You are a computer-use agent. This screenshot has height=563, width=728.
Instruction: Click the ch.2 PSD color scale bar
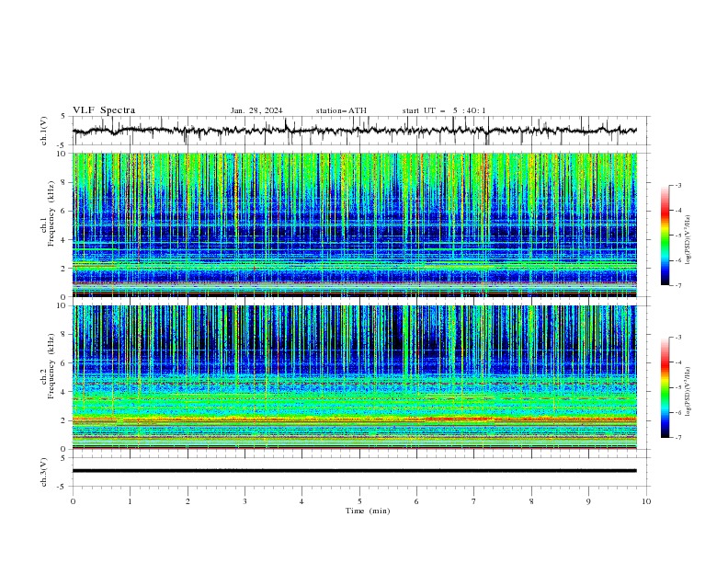coord(665,387)
